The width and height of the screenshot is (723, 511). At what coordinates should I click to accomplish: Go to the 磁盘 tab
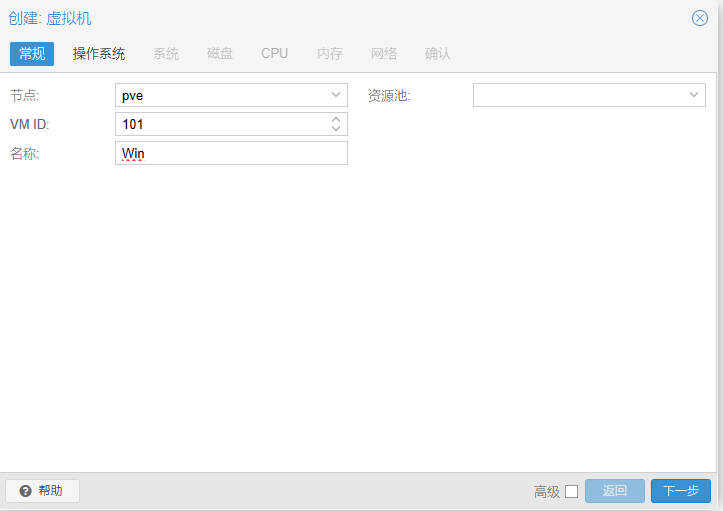click(x=220, y=53)
